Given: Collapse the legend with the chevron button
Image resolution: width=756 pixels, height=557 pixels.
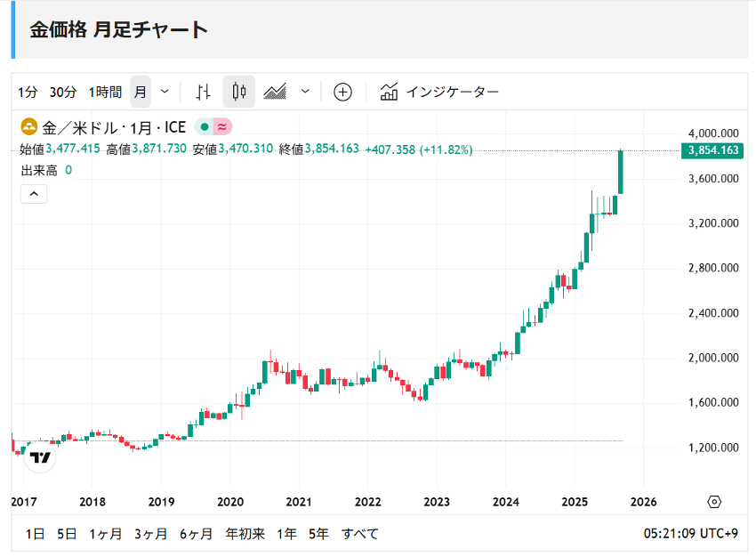Looking at the screenshot, I should tap(33, 193).
